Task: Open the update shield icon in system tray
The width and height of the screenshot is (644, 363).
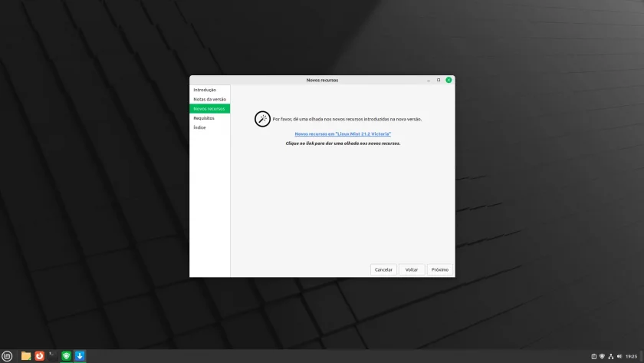Action: click(602, 356)
